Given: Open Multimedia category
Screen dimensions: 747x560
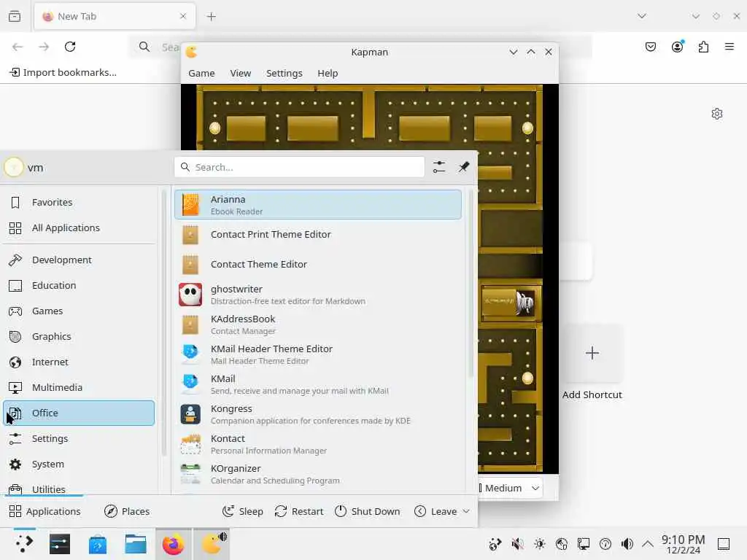Looking at the screenshot, I should pos(79,388).
